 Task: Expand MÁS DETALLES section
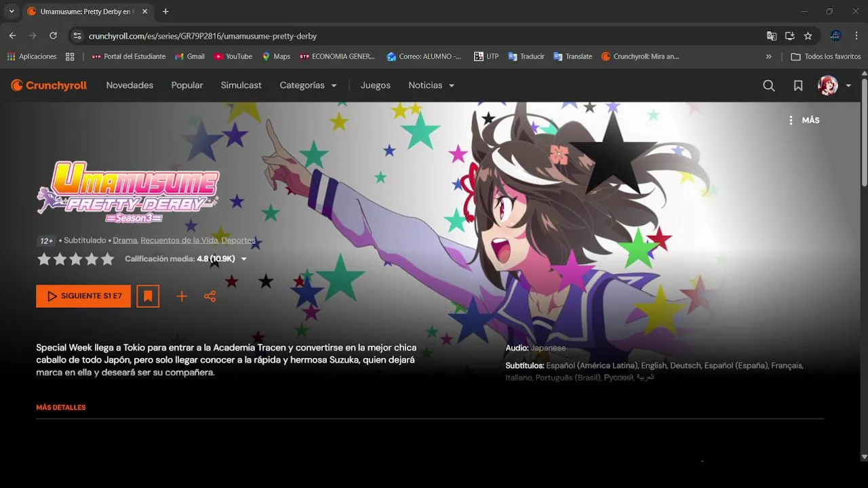tap(61, 407)
